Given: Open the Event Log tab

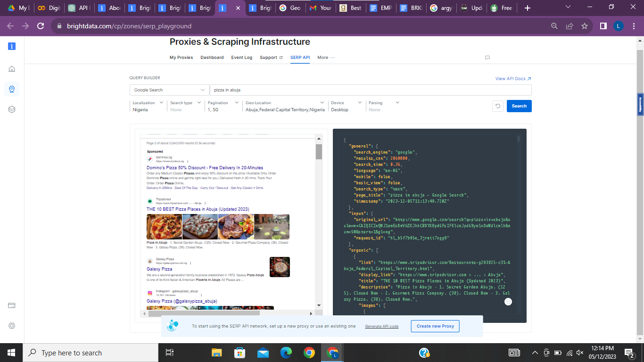Looking at the screenshot, I should coord(241,58).
